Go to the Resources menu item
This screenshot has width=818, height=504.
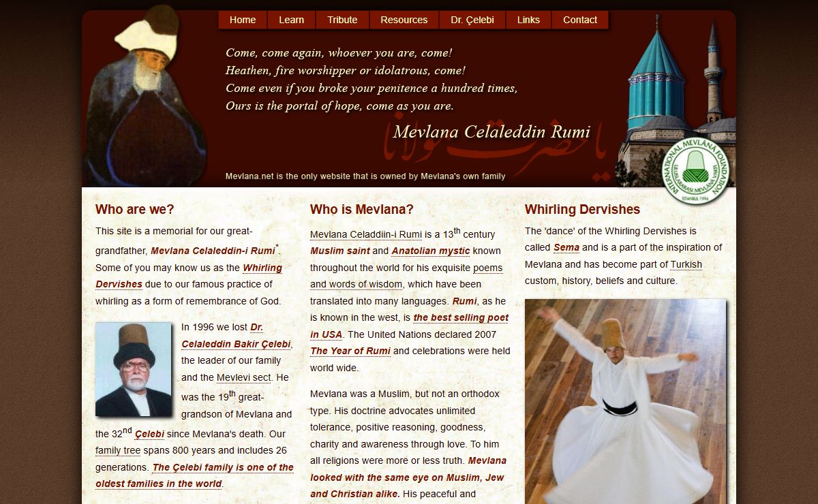tap(404, 20)
